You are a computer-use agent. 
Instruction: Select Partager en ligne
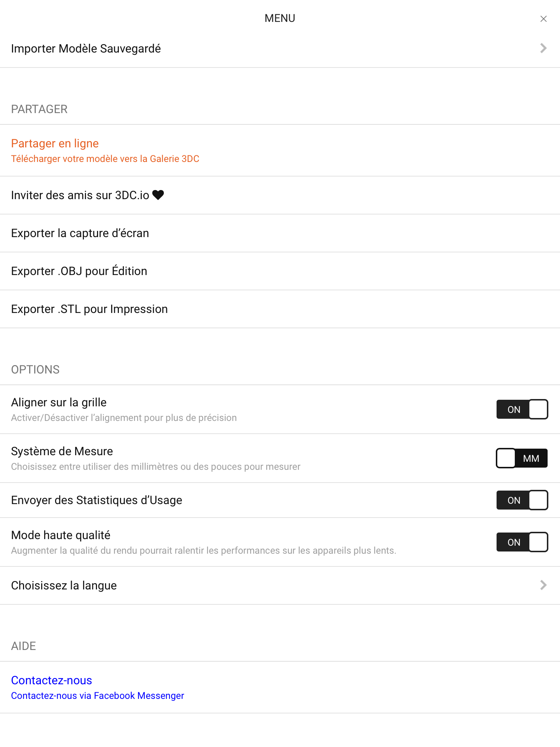click(x=280, y=150)
